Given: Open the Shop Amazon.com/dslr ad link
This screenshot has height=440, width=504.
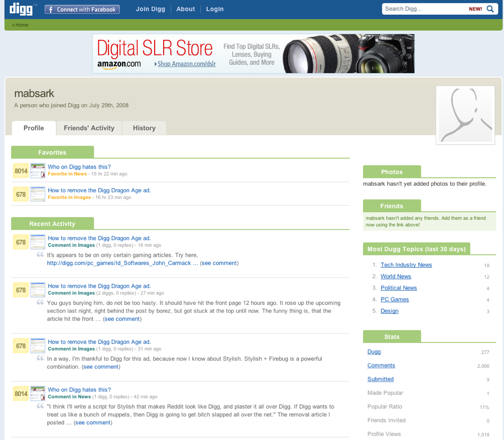Looking at the screenshot, I should click(185, 64).
